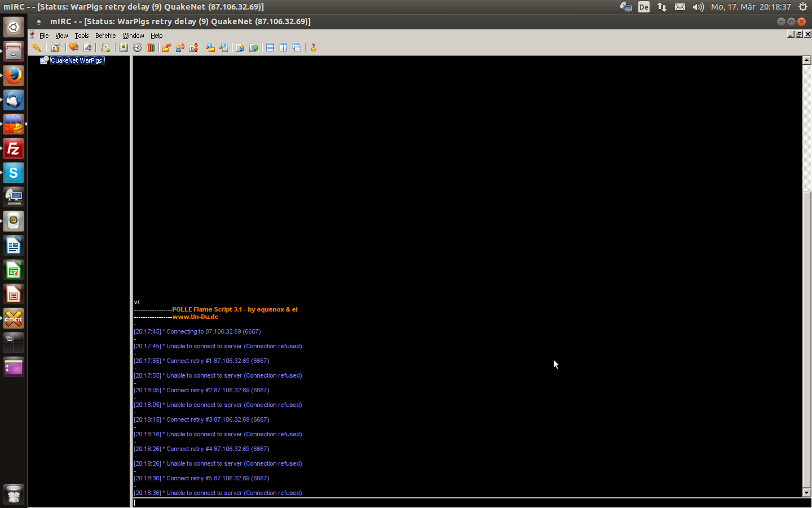Open the Address Book icon
Viewport: 812px width, 508px height.
(x=123, y=48)
